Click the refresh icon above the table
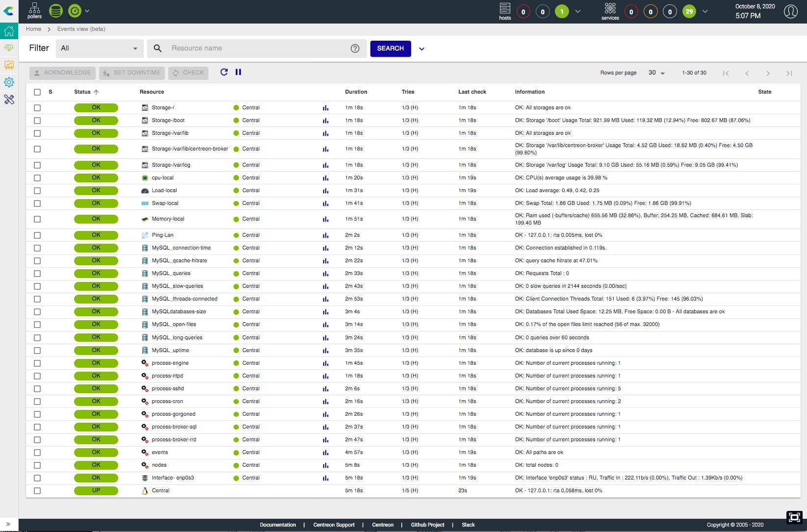 [x=224, y=72]
